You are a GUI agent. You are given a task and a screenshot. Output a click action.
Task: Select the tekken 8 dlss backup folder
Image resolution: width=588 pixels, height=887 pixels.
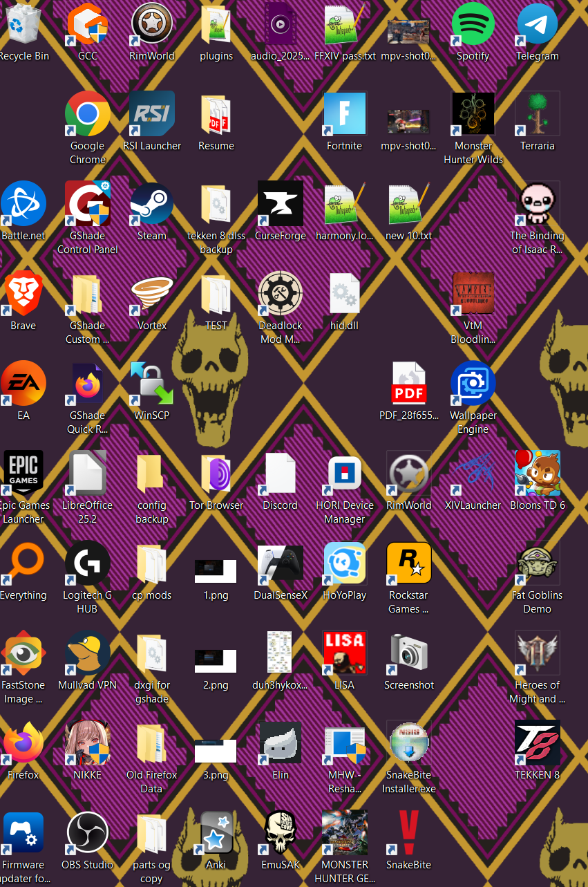216,204
